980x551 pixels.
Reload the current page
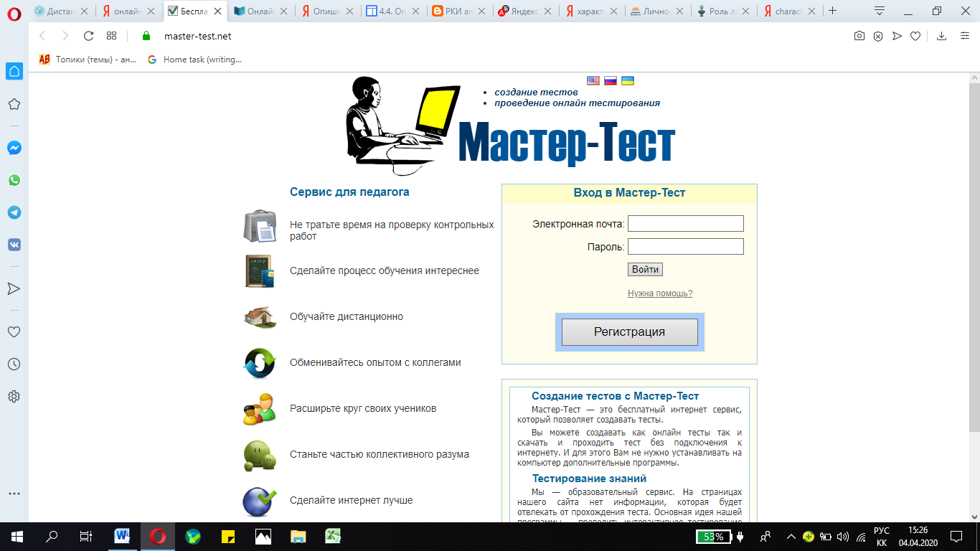[x=88, y=36]
